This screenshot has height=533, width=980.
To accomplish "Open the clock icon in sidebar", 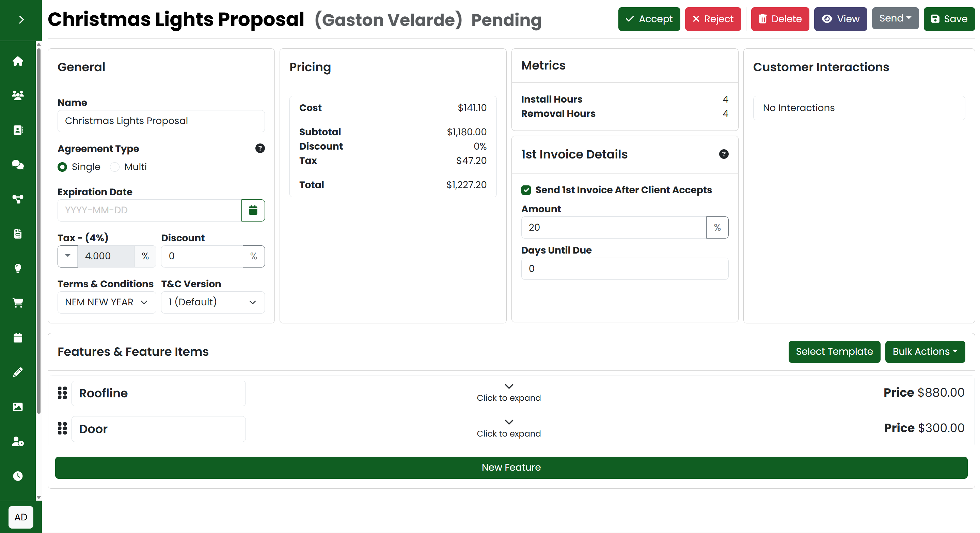I will tap(18, 476).
